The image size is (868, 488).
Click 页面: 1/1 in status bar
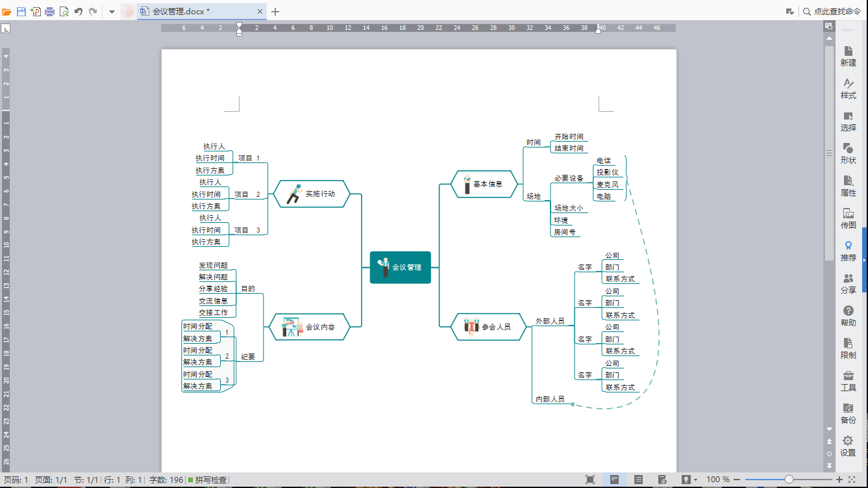click(51, 480)
